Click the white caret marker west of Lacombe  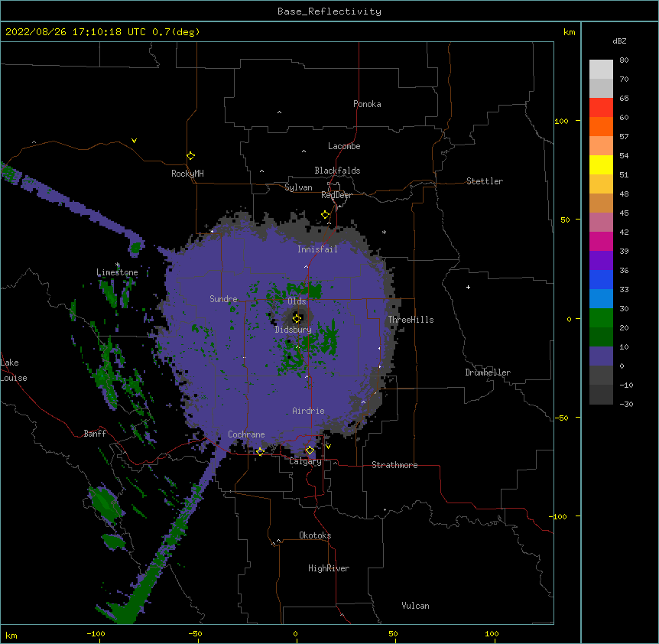coord(304,151)
